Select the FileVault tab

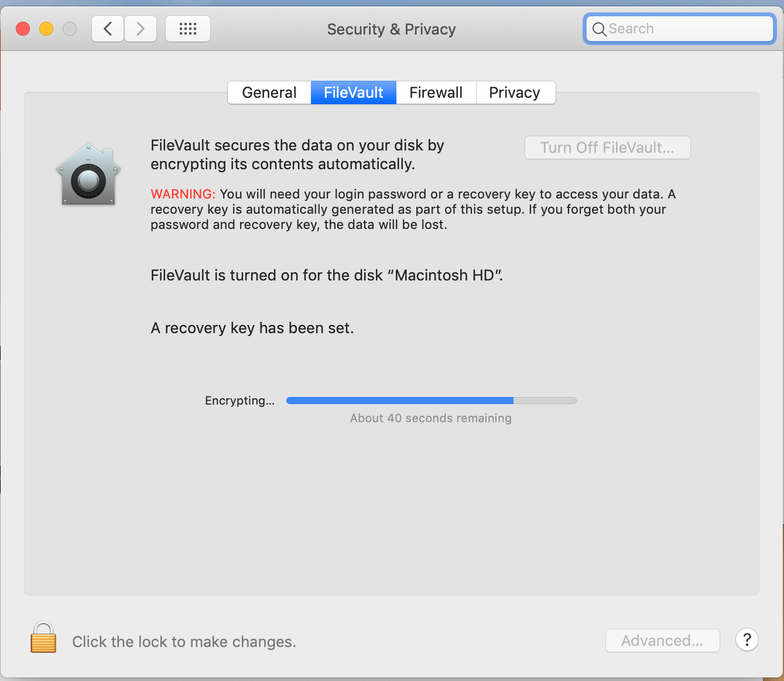tap(354, 93)
